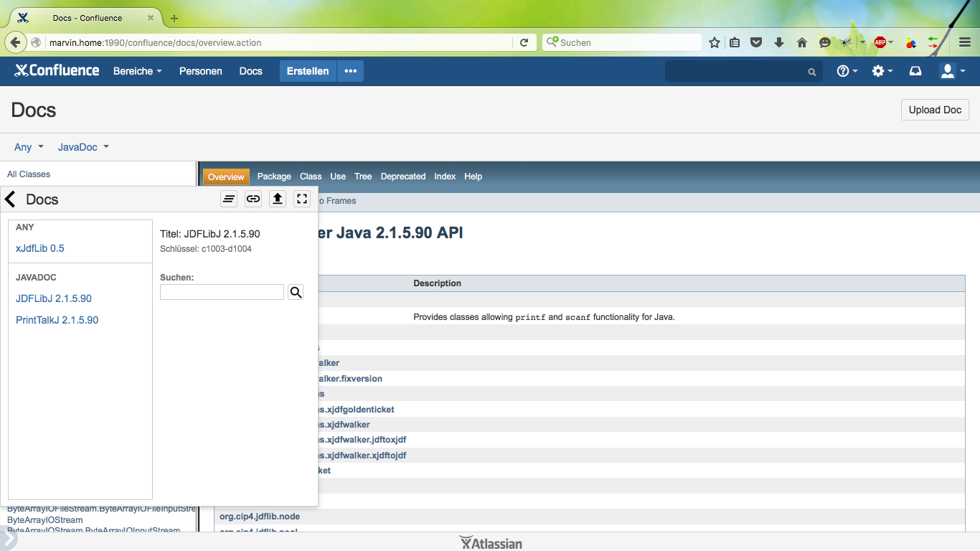Click the text lines icon in the Docs panel

pyautogui.click(x=229, y=199)
